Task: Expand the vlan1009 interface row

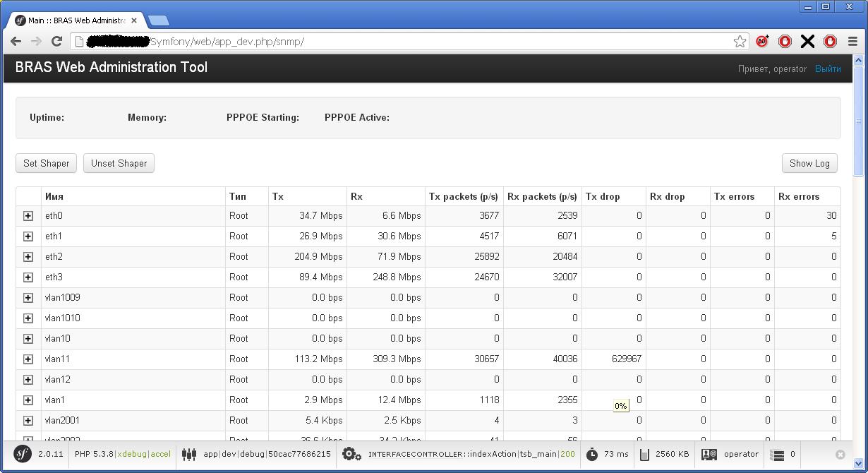Action: click(28, 298)
